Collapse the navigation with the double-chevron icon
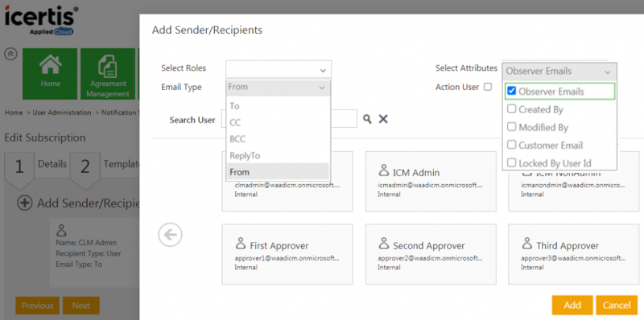This screenshot has height=320, width=644. click(10, 54)
